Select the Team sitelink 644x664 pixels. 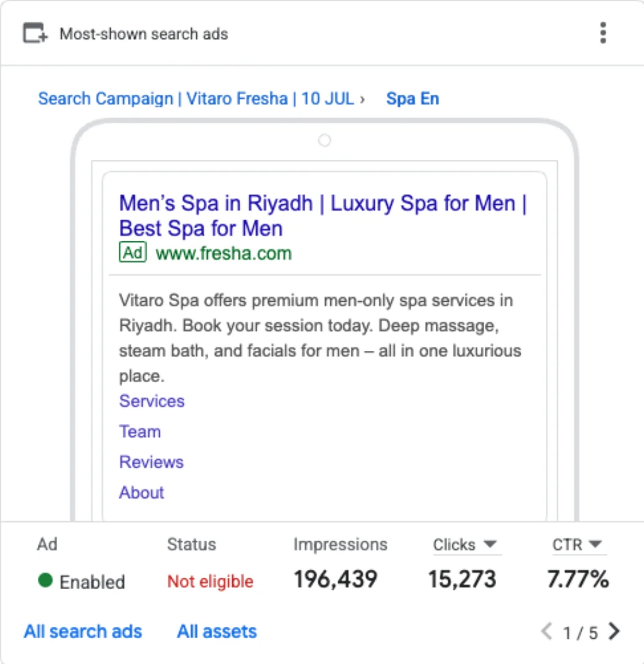tap(140, 431)
